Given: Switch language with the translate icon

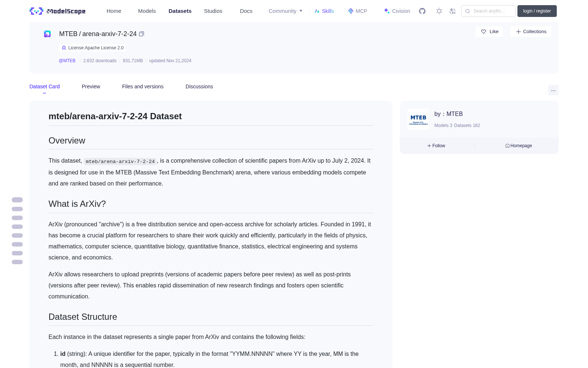Looking at the screenshot, I should 453,11.
